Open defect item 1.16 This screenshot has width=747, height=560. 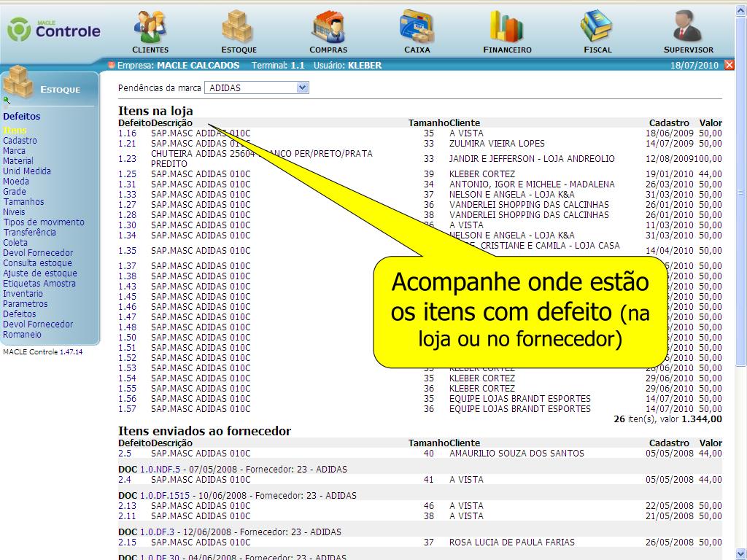tap(127, 133)
